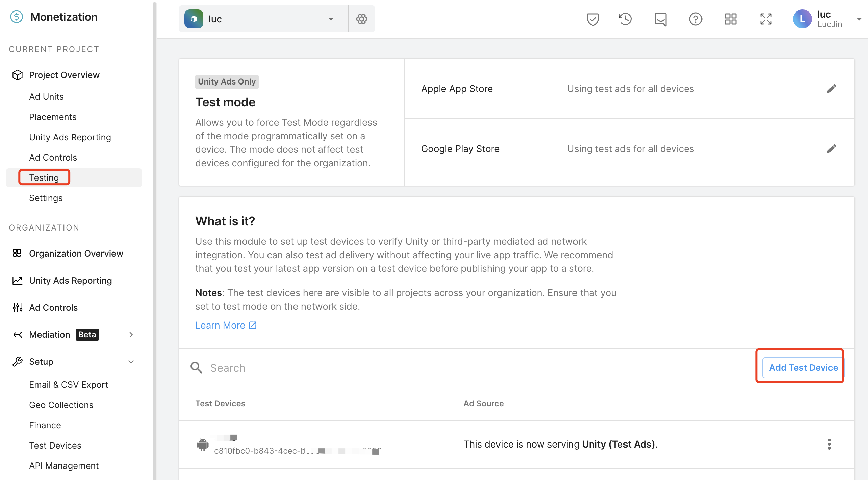Edit Google Play Store test mode

coord(831,149)
